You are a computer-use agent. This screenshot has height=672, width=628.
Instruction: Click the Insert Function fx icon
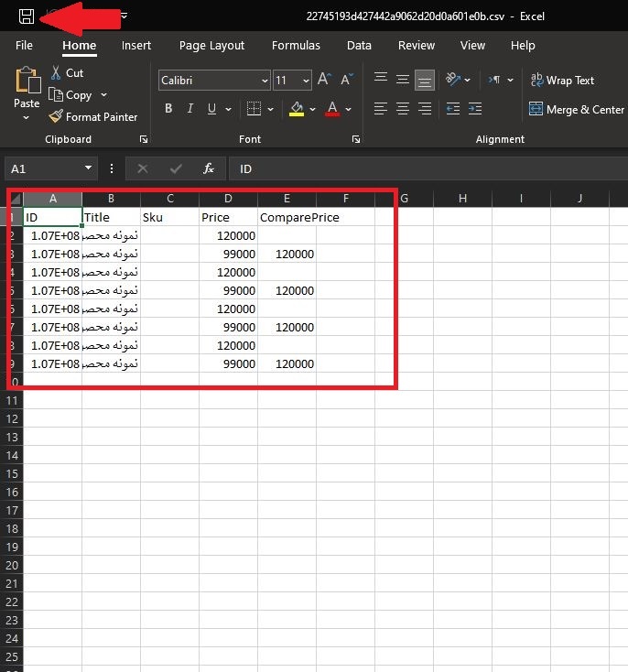pos(209,168)
